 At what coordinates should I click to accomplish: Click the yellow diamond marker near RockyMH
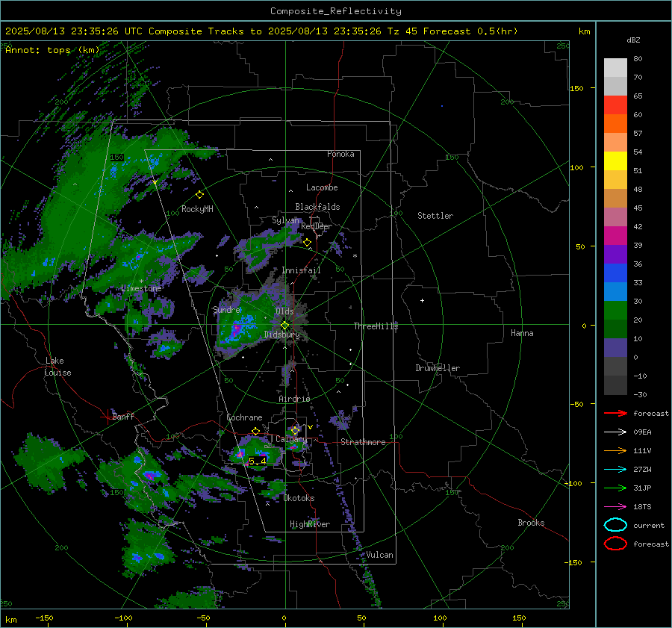click(199, 195)
